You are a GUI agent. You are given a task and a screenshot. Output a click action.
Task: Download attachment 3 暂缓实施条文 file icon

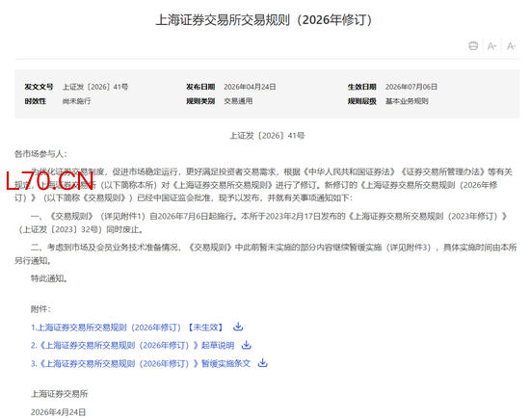click(x=263, y=363)
